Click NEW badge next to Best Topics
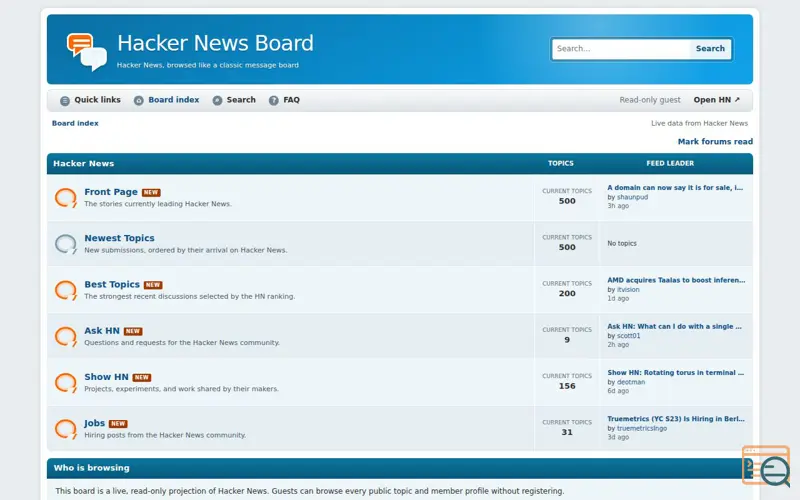 tap(153, 285)
